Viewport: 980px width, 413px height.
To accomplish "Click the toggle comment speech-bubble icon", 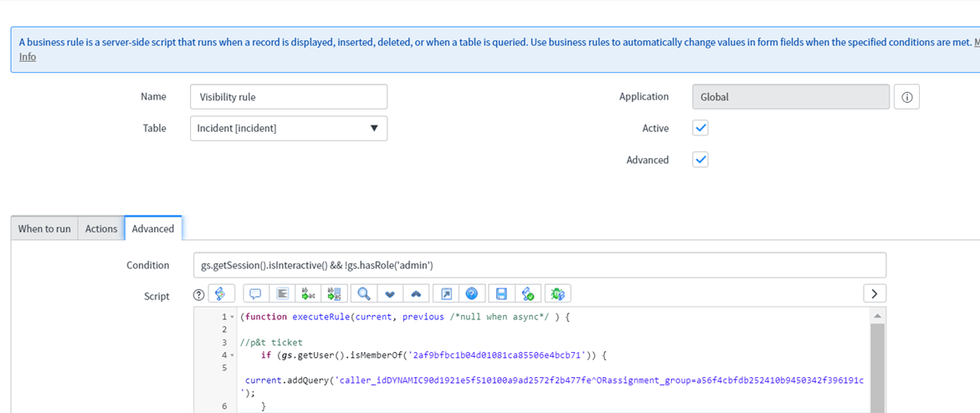I will [x=255, y=293].
